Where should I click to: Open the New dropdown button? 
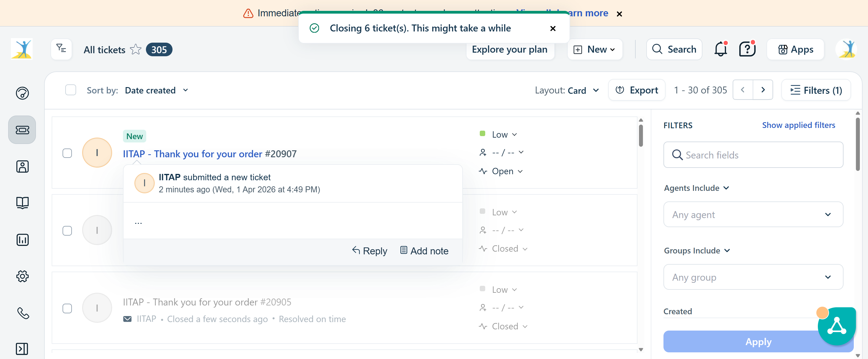(x=595, y=49)
